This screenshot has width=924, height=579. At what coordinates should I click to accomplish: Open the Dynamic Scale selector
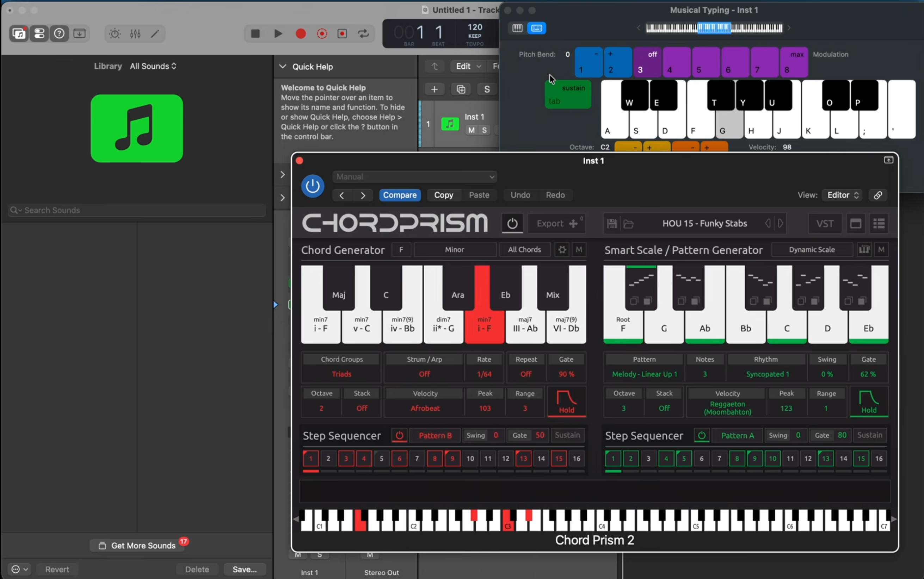pyautogui.click(x=812, y=250)
